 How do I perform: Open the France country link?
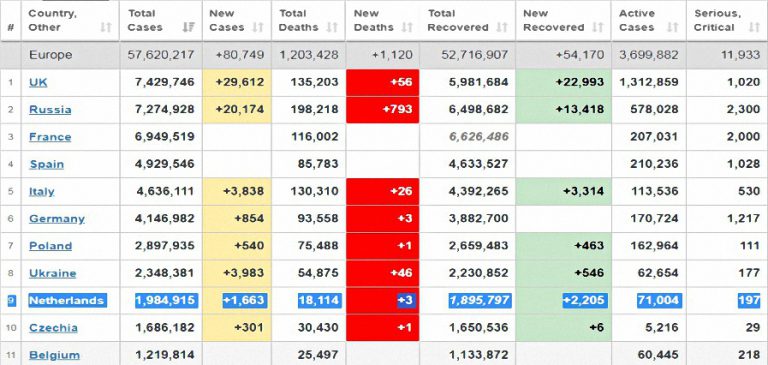[50, 137]
